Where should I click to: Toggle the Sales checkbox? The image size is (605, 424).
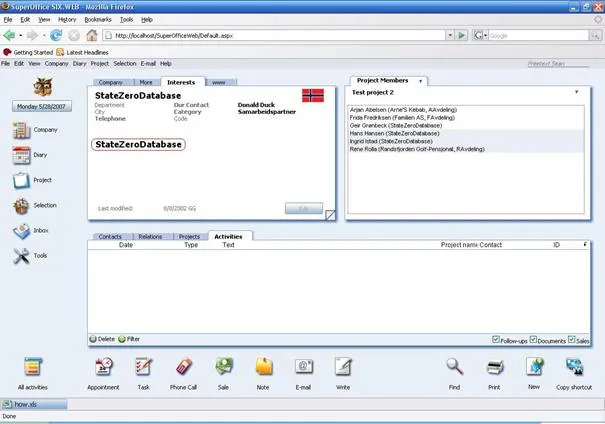[571, 339]
